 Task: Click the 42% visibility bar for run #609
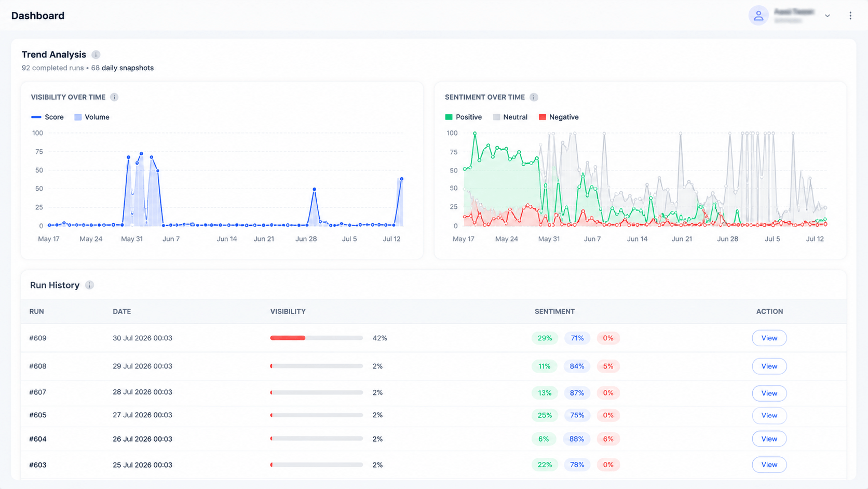coord(316,338)
